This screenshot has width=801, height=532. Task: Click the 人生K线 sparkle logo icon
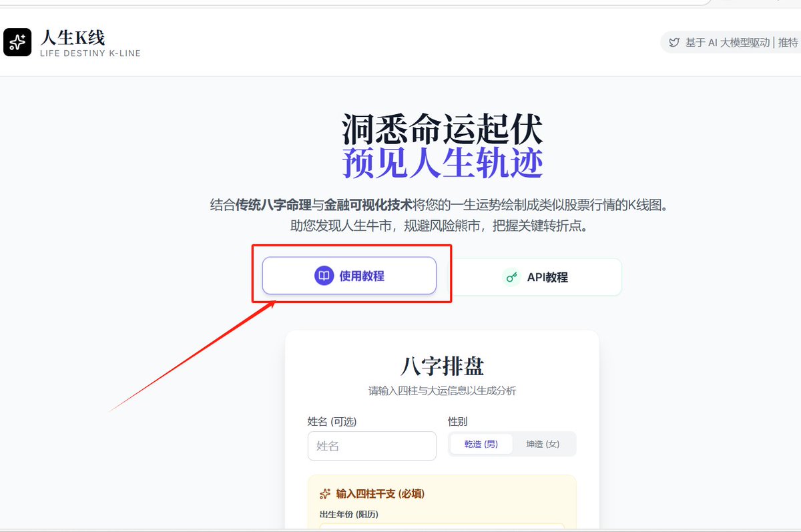point(17,42)
